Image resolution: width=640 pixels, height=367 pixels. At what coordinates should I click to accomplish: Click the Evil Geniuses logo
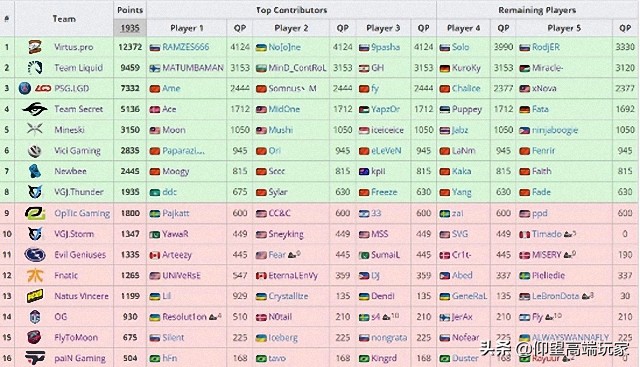[x=35, y=255]
